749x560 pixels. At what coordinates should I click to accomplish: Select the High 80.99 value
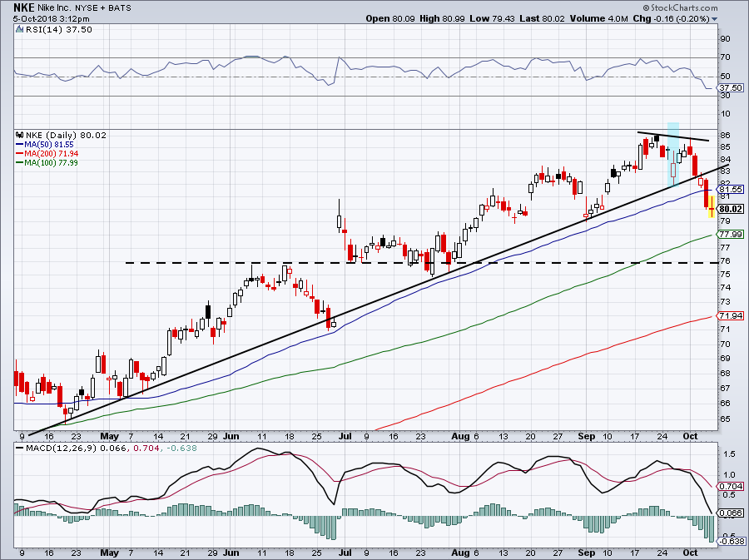click(x=443, y=18)
